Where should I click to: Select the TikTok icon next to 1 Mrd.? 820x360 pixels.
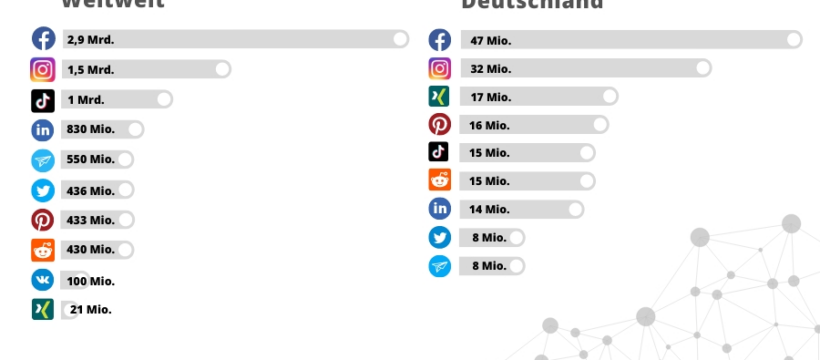43,100
